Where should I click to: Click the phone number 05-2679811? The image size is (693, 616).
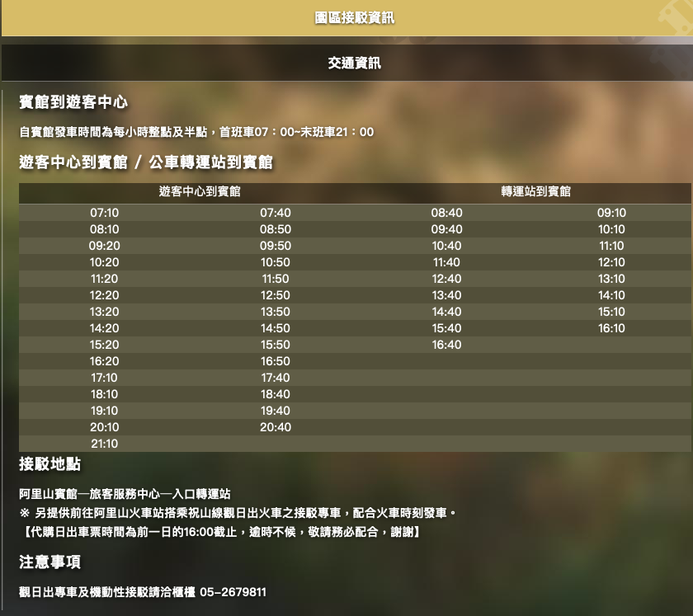[x=233, y=592]
